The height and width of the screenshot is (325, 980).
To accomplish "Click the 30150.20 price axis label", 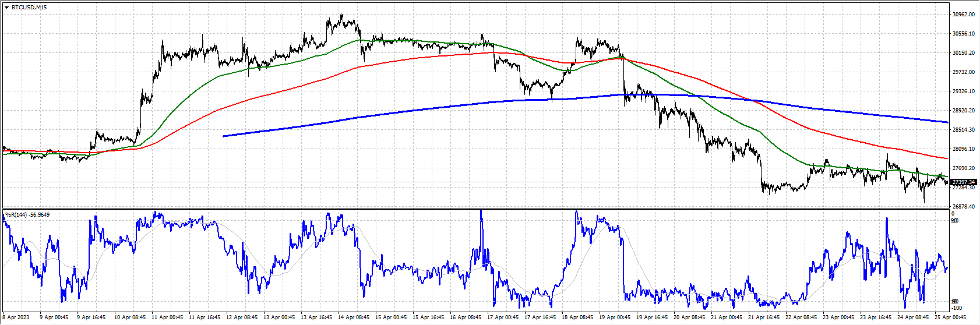I will [963, 53].
